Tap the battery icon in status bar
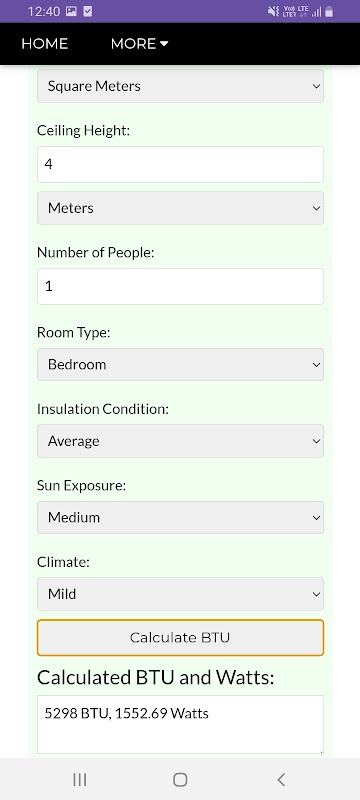360x800 pixels. click(x=329, y=11)
